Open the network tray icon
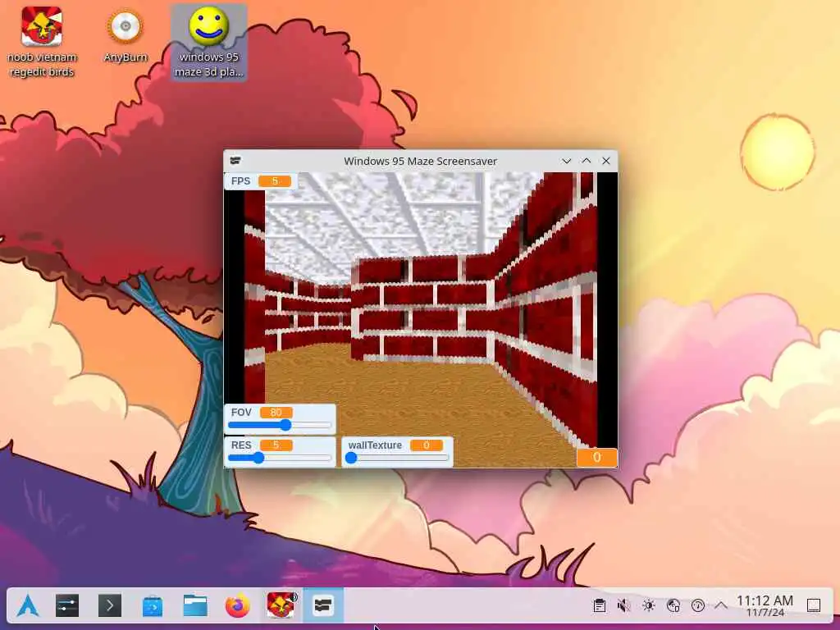The image size is (840, 630). (x=673, y=606)
